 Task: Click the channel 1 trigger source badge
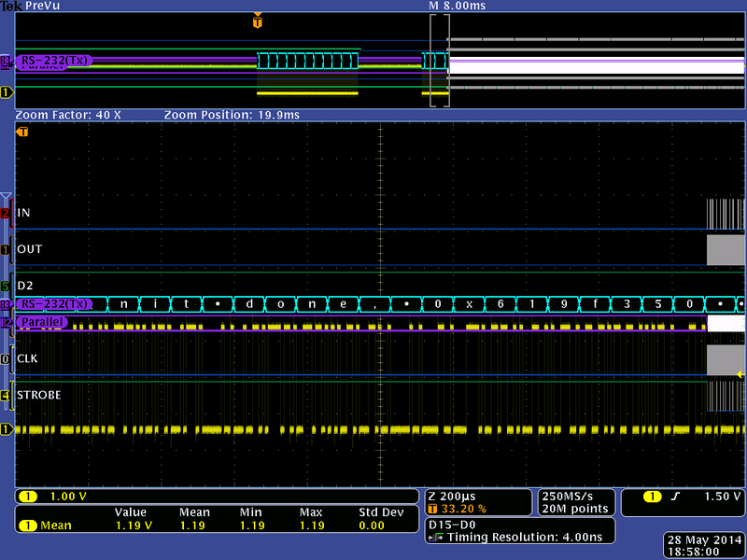pos(652,497)
